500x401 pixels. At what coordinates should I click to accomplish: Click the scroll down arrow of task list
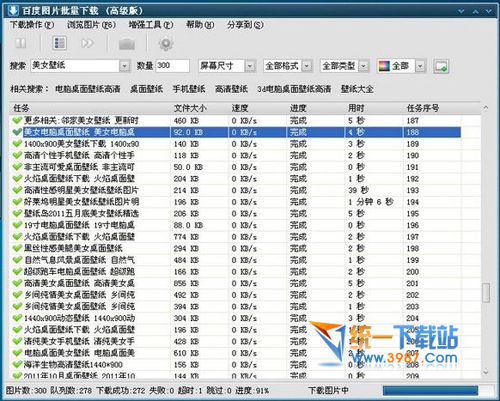[x=486, y=372]
